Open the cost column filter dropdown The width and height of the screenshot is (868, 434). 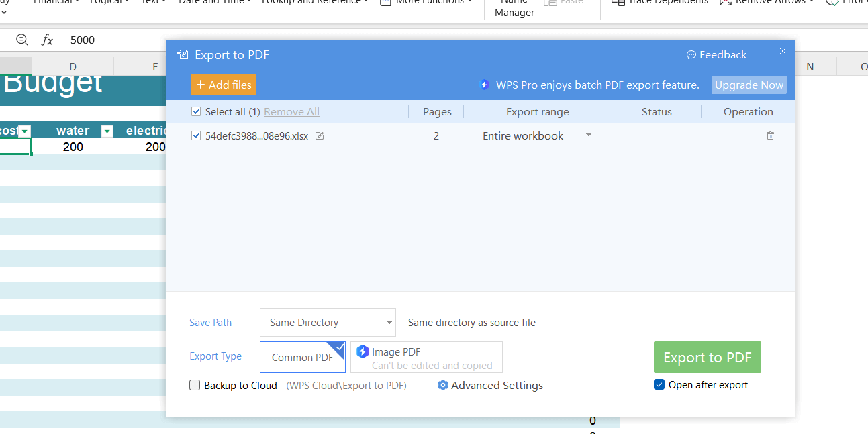pyautogui.click(x=25, y=131)
